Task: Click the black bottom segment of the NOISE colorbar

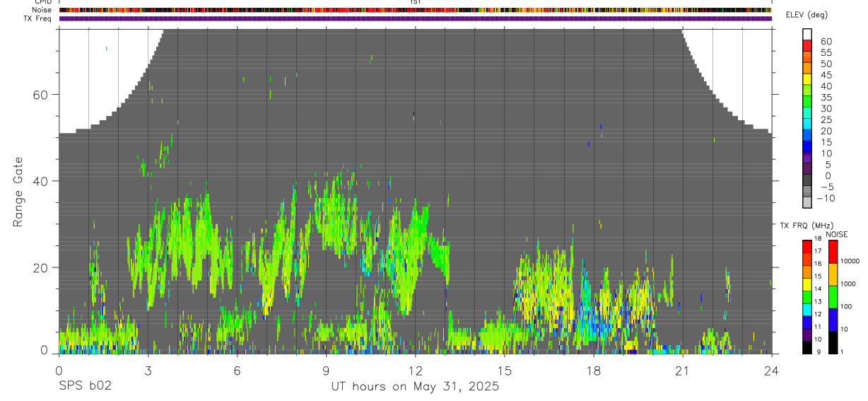Action: click(833, 342)
